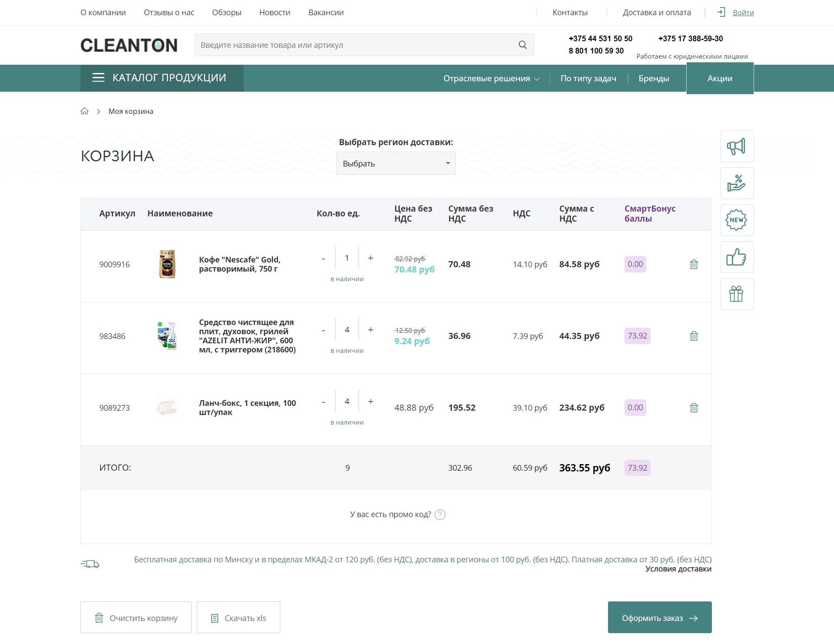The image size is (834, 644).
Task: Remove the lunch box item via trash icon
Action: 694,408
